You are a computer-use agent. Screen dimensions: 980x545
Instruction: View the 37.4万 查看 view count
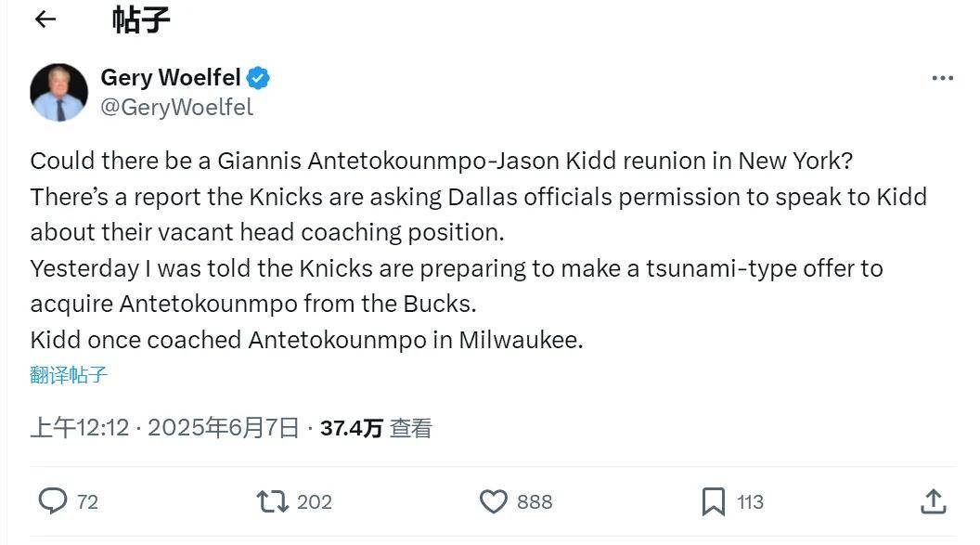(376, 428)
